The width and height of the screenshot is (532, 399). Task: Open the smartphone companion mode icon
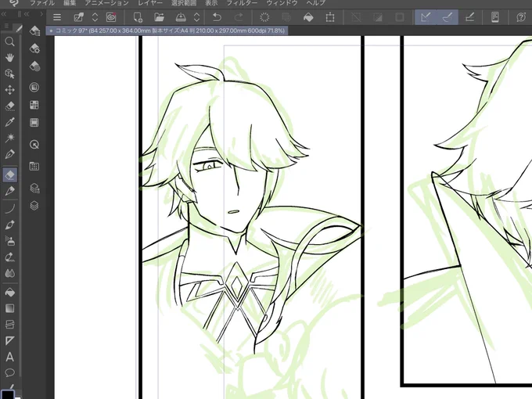coord(495,17)
